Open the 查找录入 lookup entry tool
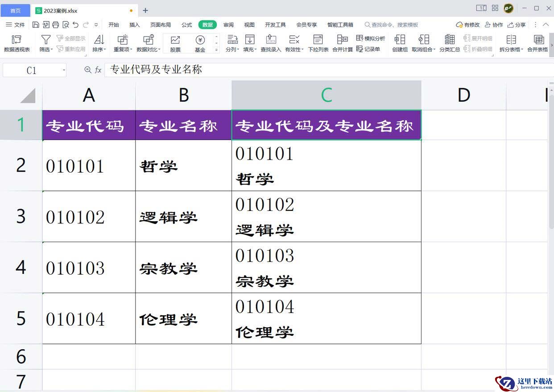Image resolution: width=554 pixels, height=392 pixels. (x=271, y=43)
